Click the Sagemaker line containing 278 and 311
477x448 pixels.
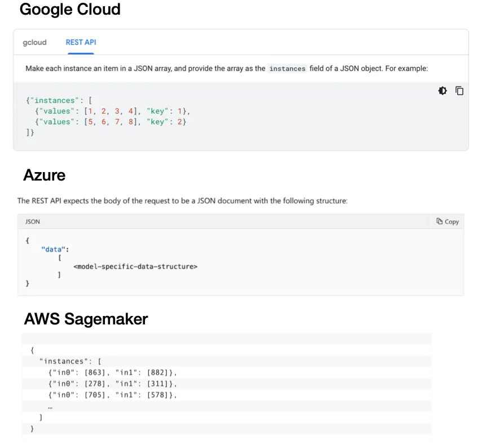113,384
